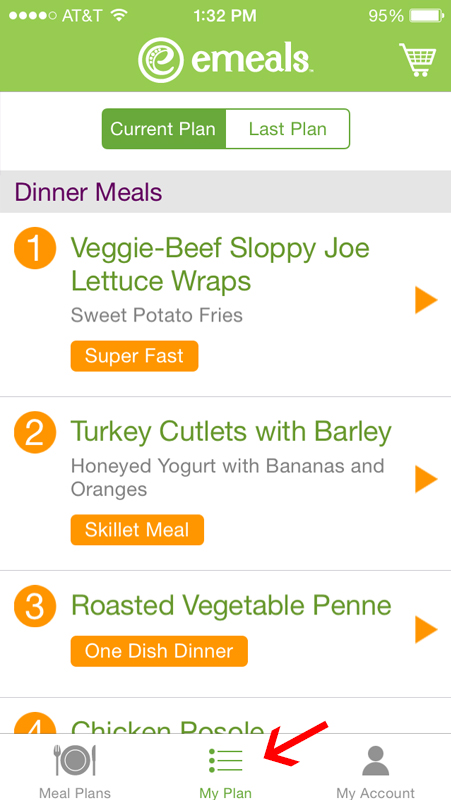
Task: Open Veggie-Beef Sloppy Joe Lettuce Wraps recipe
Action: 220,264
